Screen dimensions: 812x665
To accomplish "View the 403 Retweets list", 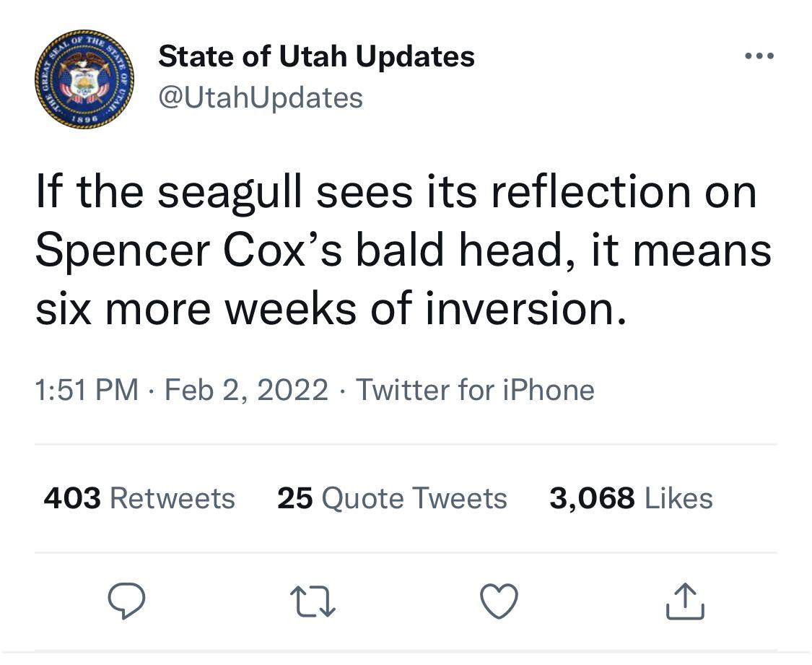I will click(x=139, y=498).
